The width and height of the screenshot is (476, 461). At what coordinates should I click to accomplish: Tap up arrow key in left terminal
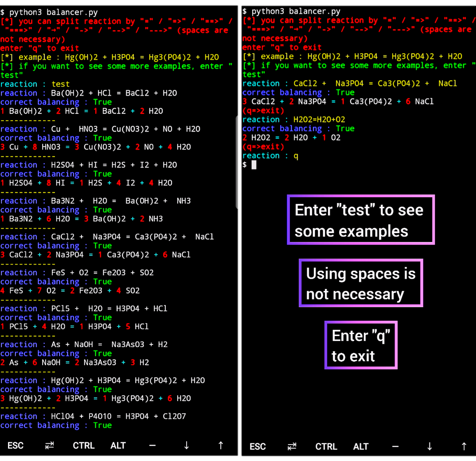(221, 445)
